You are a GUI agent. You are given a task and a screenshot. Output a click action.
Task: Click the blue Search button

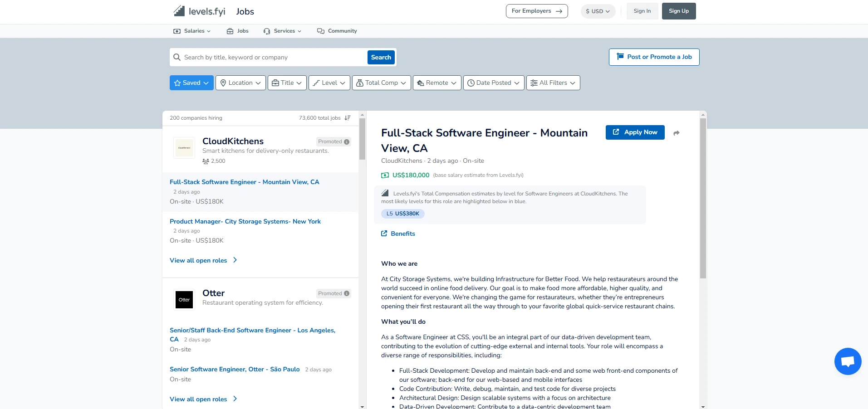click(381, 57)
